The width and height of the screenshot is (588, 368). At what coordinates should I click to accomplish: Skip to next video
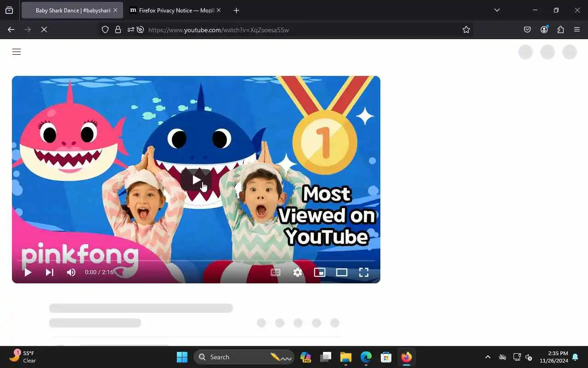pos(50,272)
